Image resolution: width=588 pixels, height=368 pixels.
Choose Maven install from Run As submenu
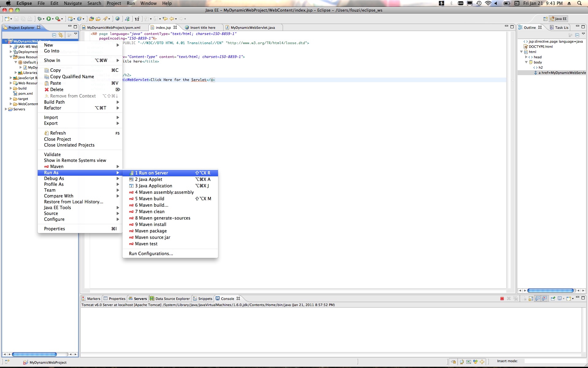(170, 224)
